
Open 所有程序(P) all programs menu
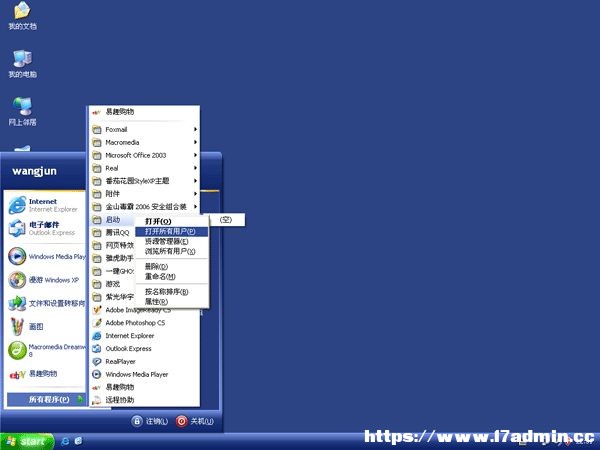pyautogui.click(x=46, y=399)
